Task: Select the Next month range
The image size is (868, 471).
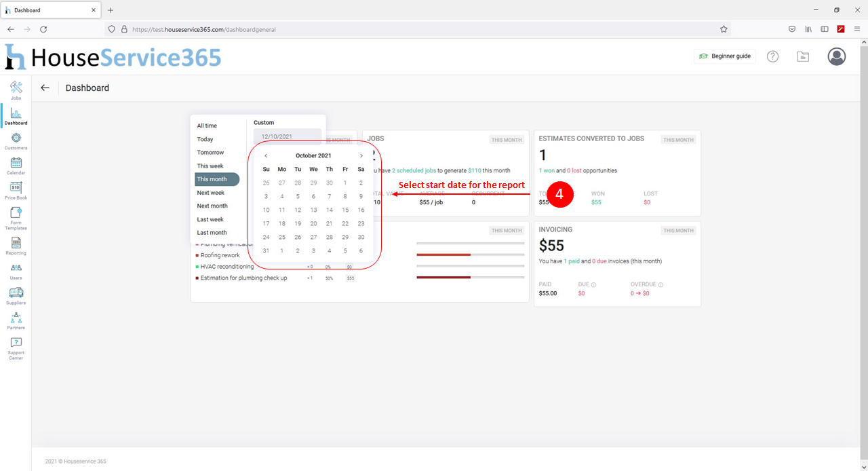Action: tap(212, 206)
